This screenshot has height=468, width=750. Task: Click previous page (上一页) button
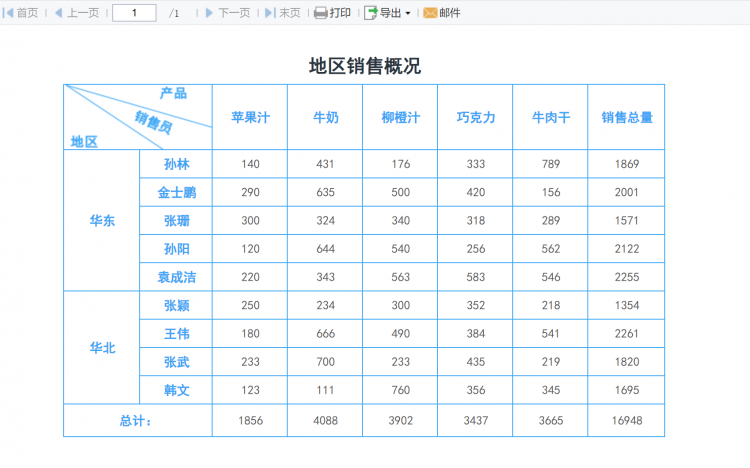coord(77,13)
